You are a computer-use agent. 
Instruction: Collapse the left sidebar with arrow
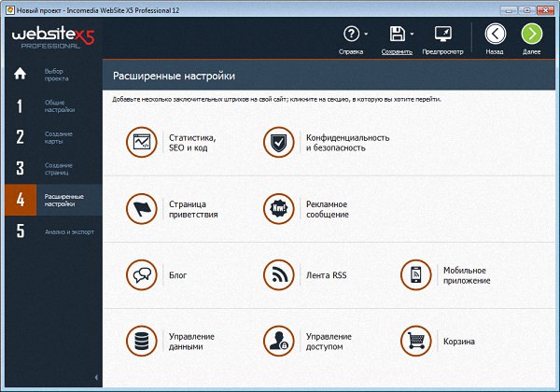tap(97, 377)
